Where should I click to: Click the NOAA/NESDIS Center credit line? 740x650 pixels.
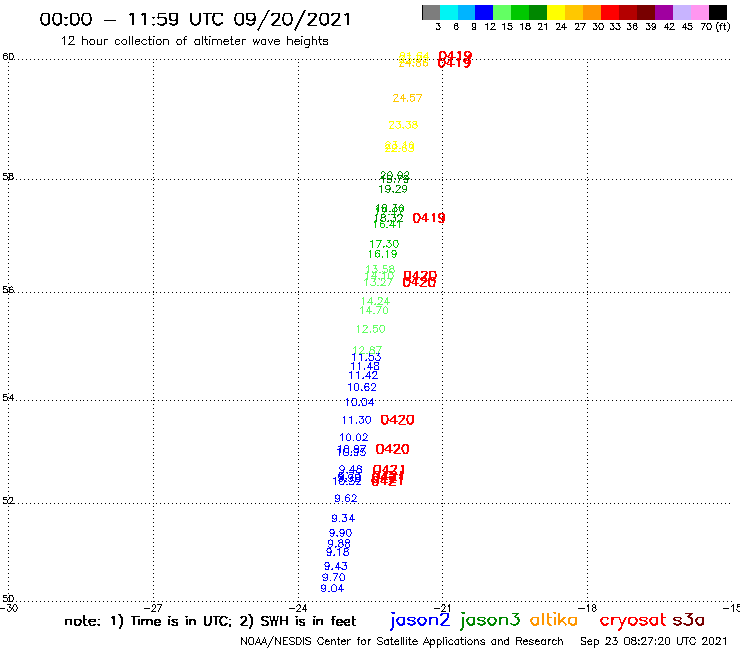(x=402, y=642)
